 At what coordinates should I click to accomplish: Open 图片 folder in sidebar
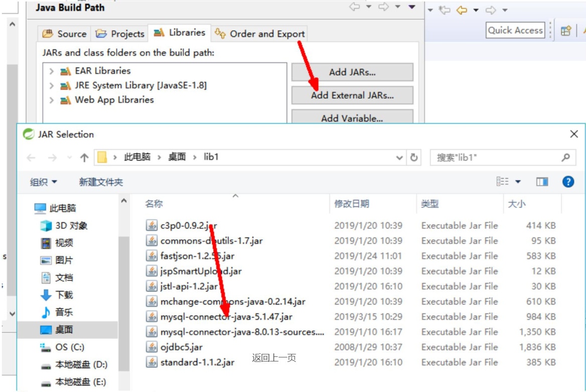click(x=56, y=260)
